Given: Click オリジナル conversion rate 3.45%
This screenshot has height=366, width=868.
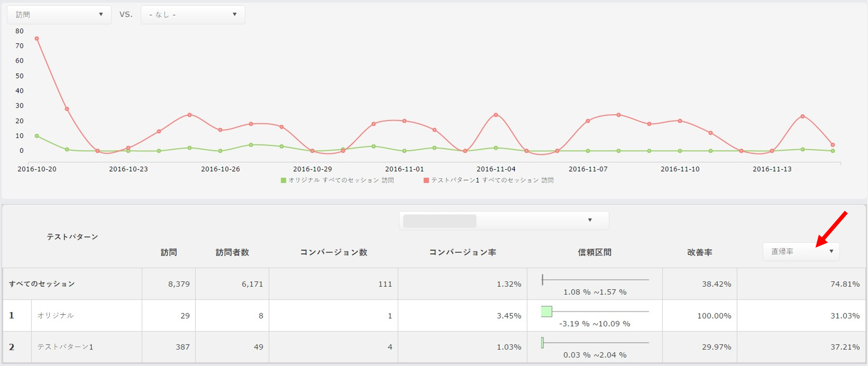Looking at the screenshot, I should (x=509, y=316).
